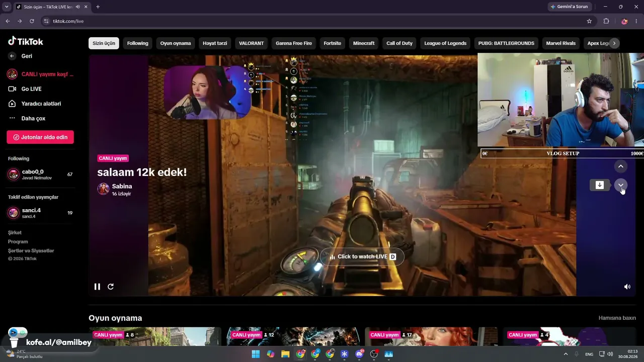The image size is (644, 362).
Task: Show hidden system tray icons
Action: (x=566, y=354)
